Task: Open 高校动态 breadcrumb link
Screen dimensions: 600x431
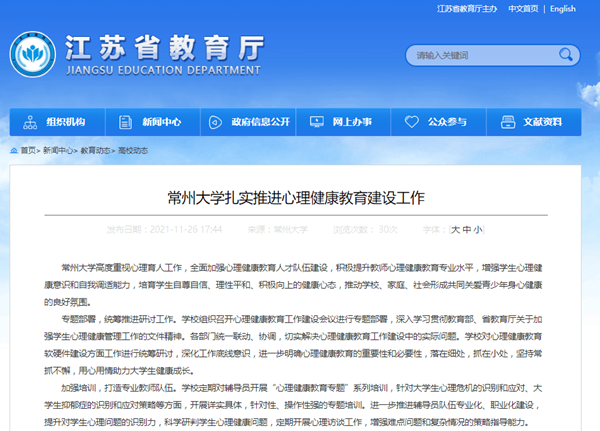Action: coord(133,150)
